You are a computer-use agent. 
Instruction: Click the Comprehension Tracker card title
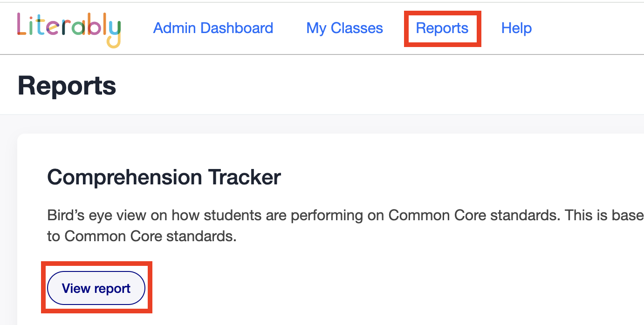coord(164,177)
